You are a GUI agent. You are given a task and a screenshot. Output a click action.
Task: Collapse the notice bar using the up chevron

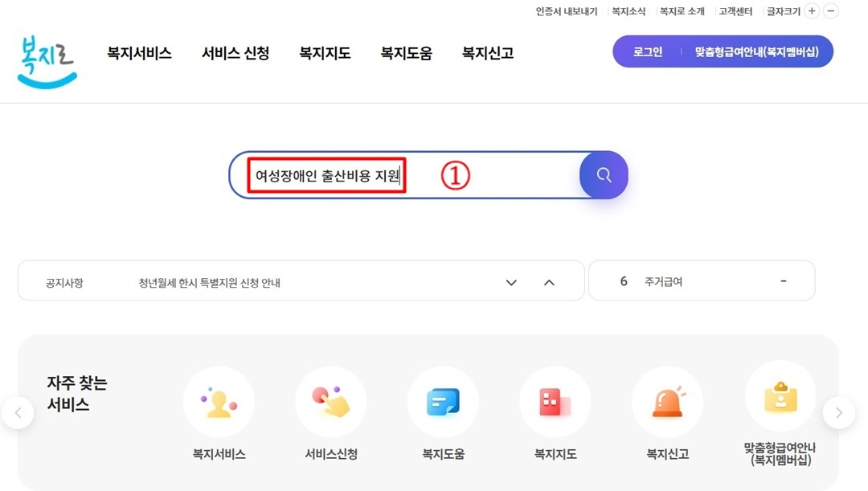pyautogui.click(x=549, y=282)
